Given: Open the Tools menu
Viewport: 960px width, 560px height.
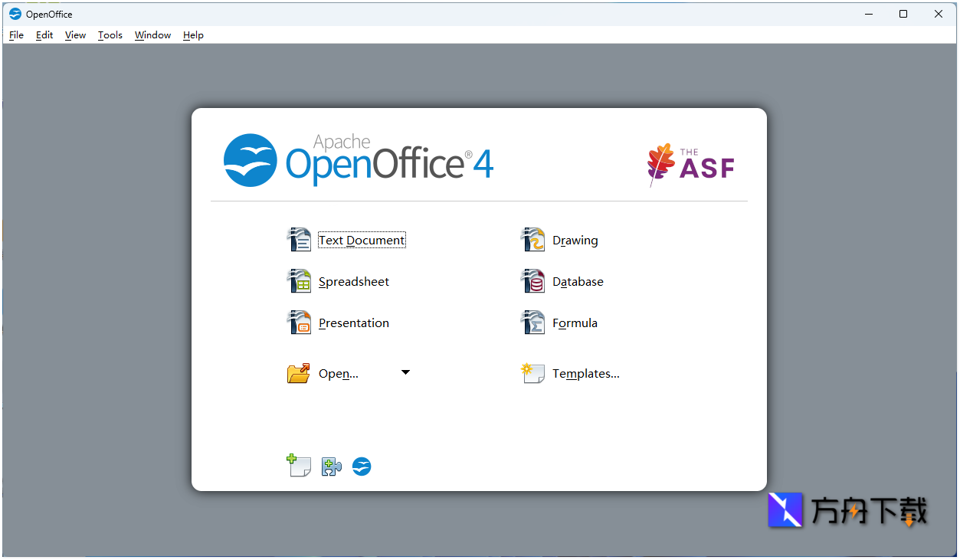Looking at the screenshot, I should pyautogui.click(x=110, y=35).
